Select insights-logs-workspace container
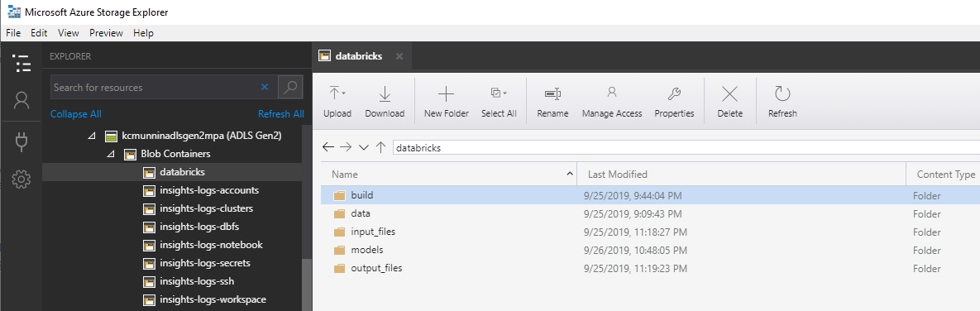980x311 pixels. (213, 299)
